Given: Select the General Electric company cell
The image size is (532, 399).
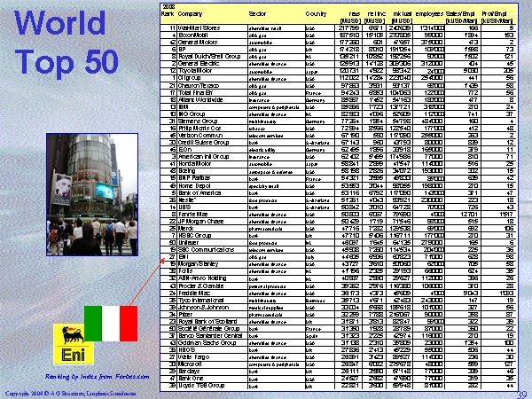Looking at the screenshot, I should (213, 64).
